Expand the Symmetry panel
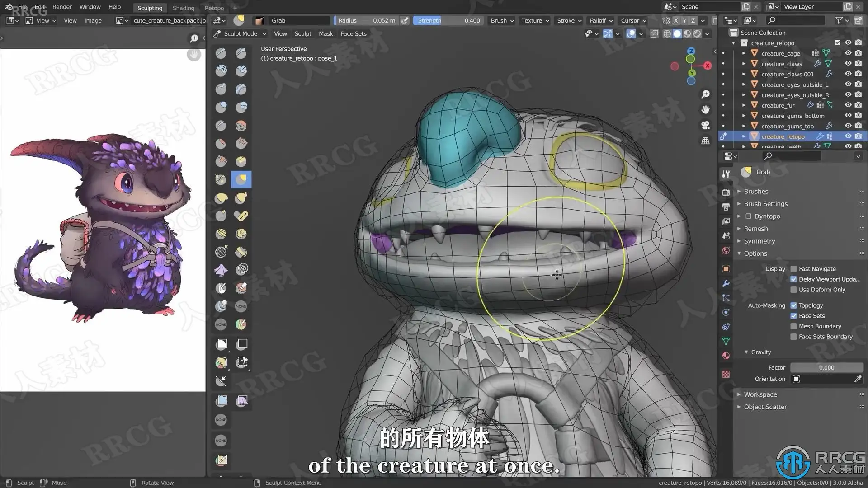 pyautogui.click(x=759, y=241)
